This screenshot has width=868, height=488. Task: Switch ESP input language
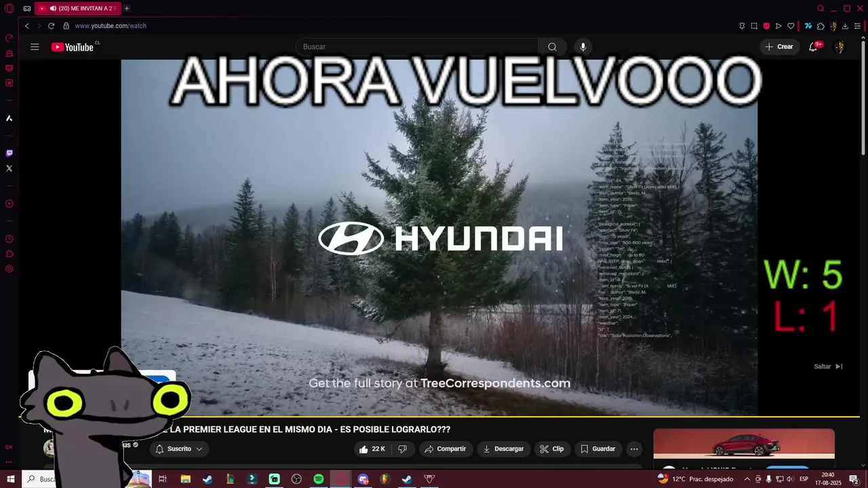(804, 479)
